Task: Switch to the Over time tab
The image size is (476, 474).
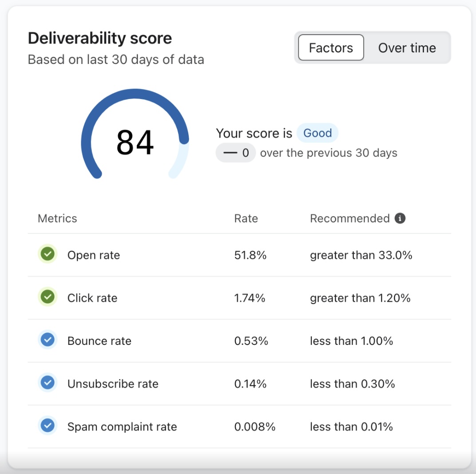Action: pos(407,47)
